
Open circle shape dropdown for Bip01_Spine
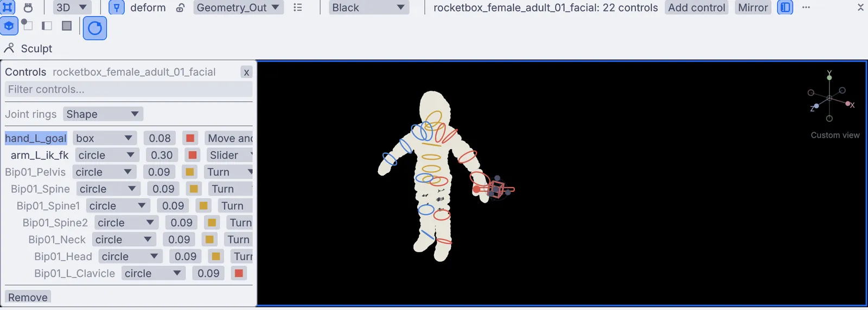tap(108, 189)
